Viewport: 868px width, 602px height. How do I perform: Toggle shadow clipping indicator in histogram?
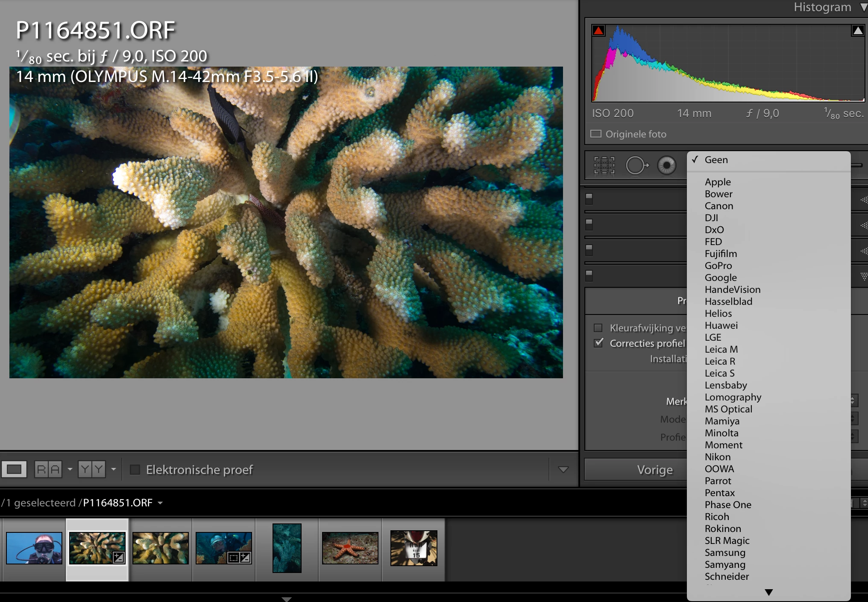598,30
